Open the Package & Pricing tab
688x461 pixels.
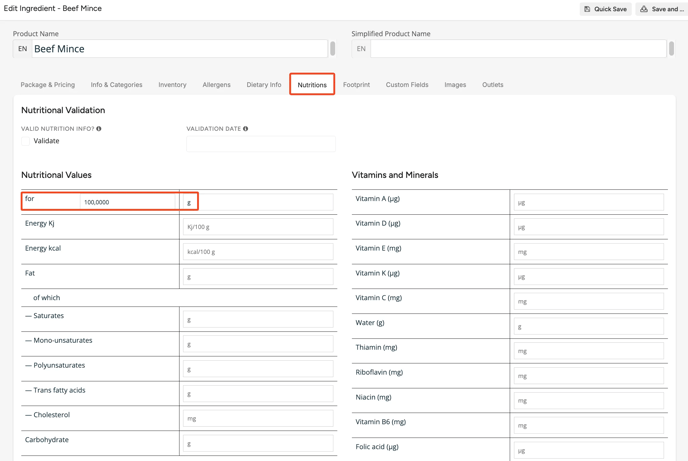point(48,85)
